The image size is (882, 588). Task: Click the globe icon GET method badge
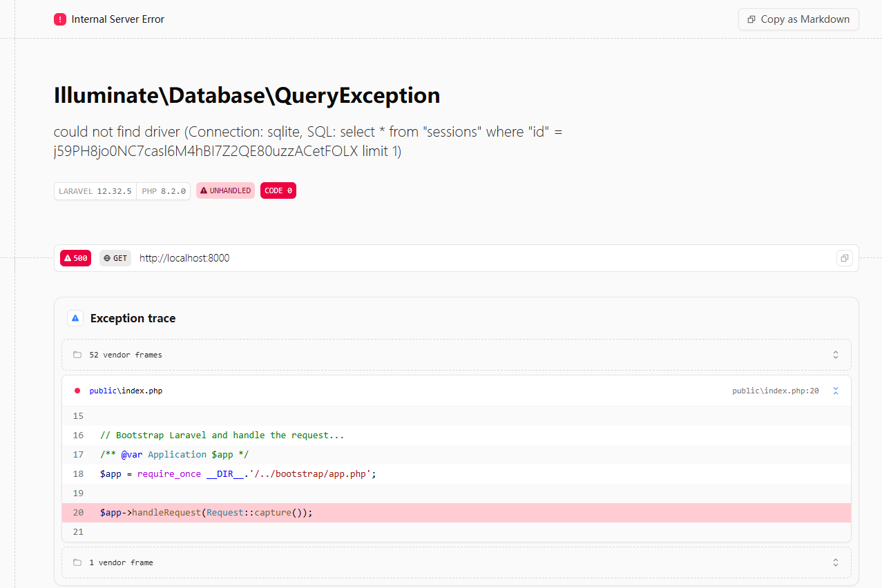click(115, 258)
